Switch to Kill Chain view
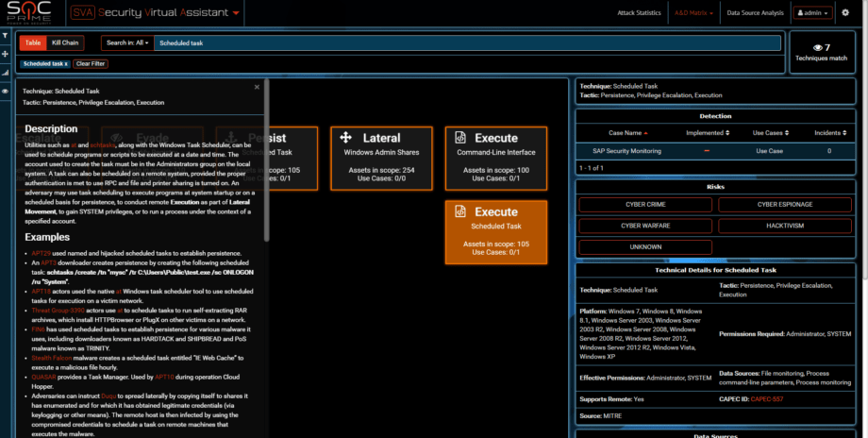 pos(66,42)
